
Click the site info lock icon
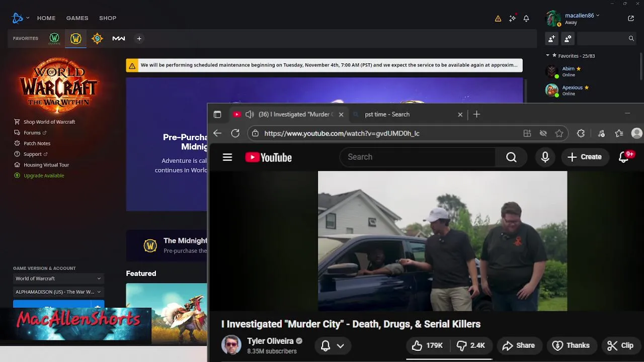(256, 133)
